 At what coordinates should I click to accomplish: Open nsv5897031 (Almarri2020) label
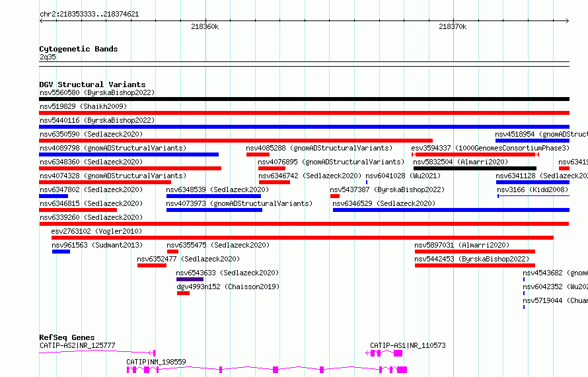[x=462, y=245]
